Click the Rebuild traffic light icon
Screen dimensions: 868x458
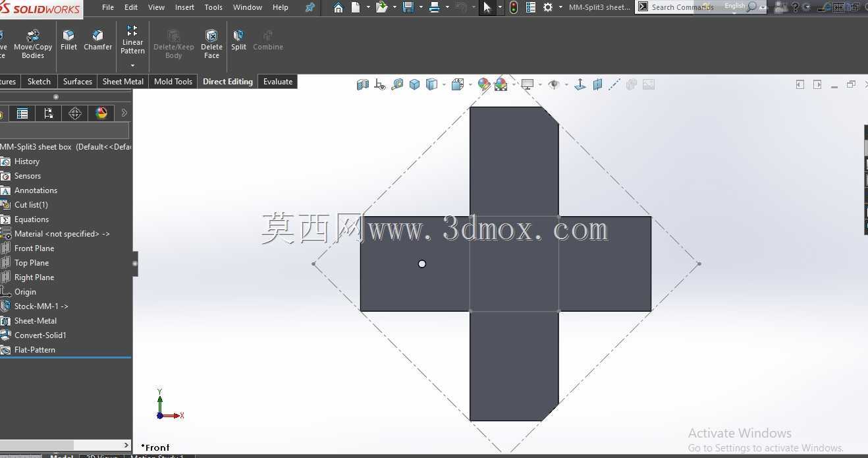(514, 7)
